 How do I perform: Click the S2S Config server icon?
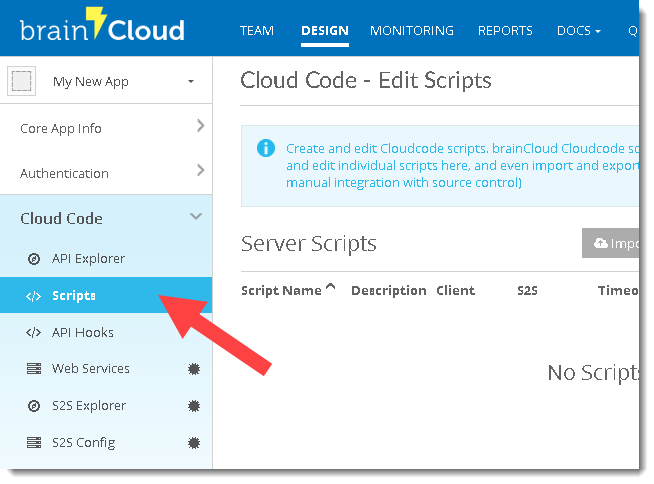pos(33,443)
